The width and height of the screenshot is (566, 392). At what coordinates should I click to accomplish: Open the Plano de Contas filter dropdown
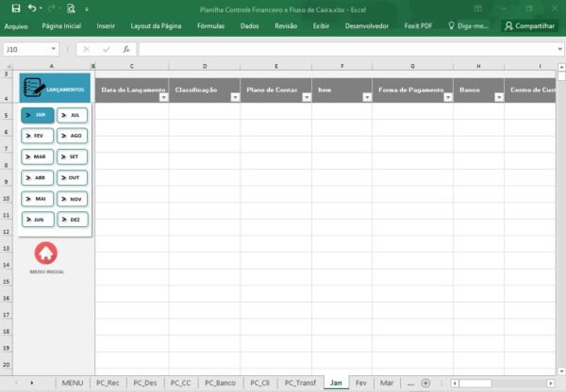(x=307, y=97)
